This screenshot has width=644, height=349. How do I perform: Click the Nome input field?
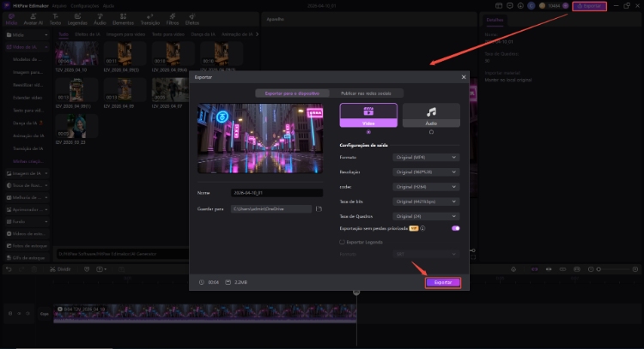pos(276,193)
